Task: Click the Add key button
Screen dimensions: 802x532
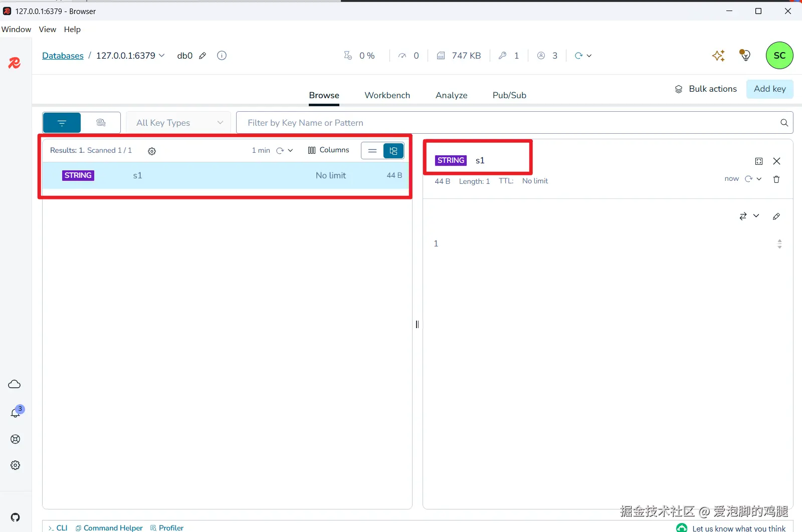Action: tap(769, 89)
